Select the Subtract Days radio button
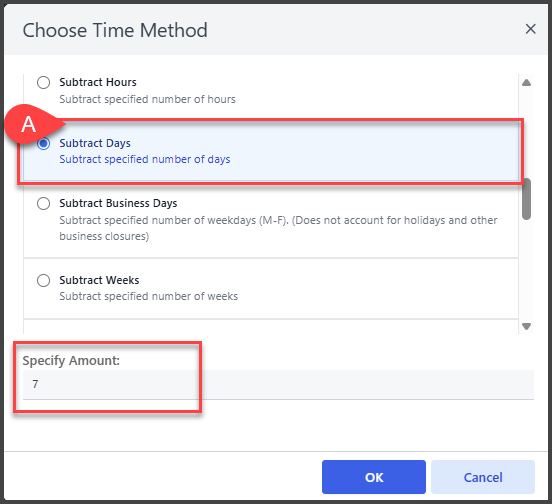552x504 pixels. tap(43, 144)
